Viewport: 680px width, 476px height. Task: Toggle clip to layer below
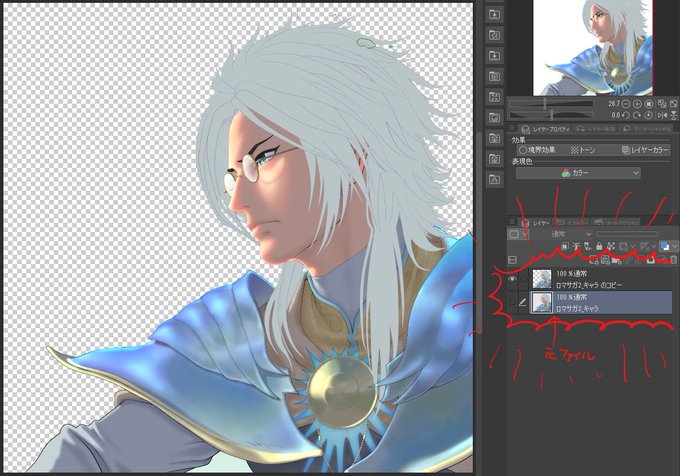point(565,246)
